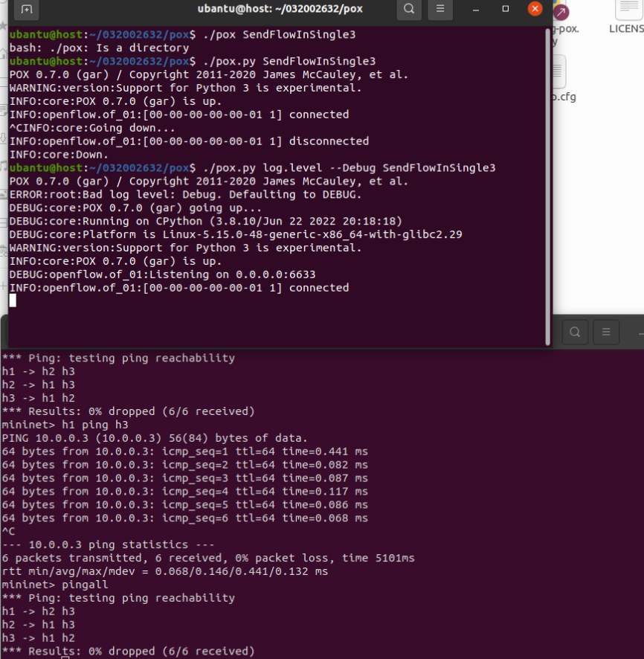644x659 pixels.
Task: Open the hamburger menu of the POX terminal
Action: pos(439,9)
